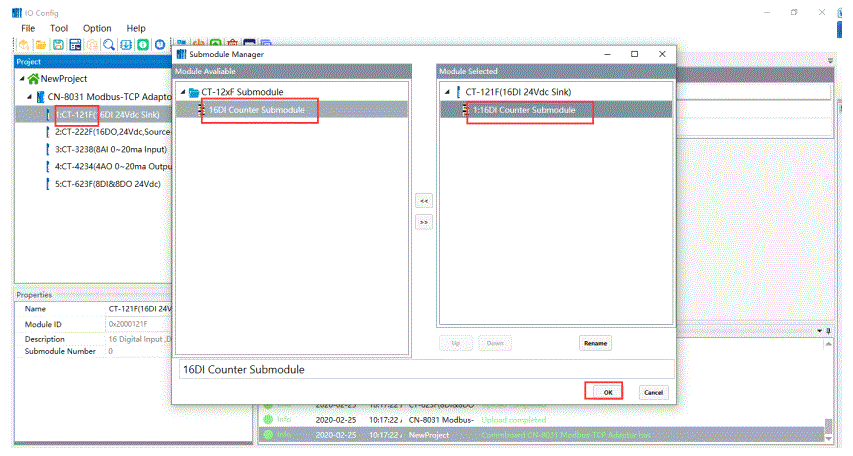Open the log panel dropdown arrow
The height and width of the screenshot is (456, 853).
click(820, 330)
